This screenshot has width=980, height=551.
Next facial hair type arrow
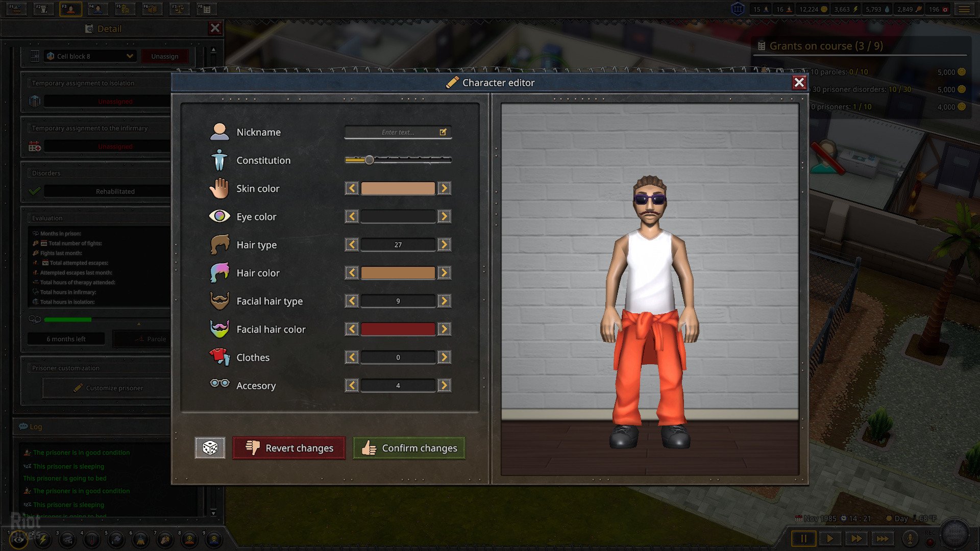444,301
